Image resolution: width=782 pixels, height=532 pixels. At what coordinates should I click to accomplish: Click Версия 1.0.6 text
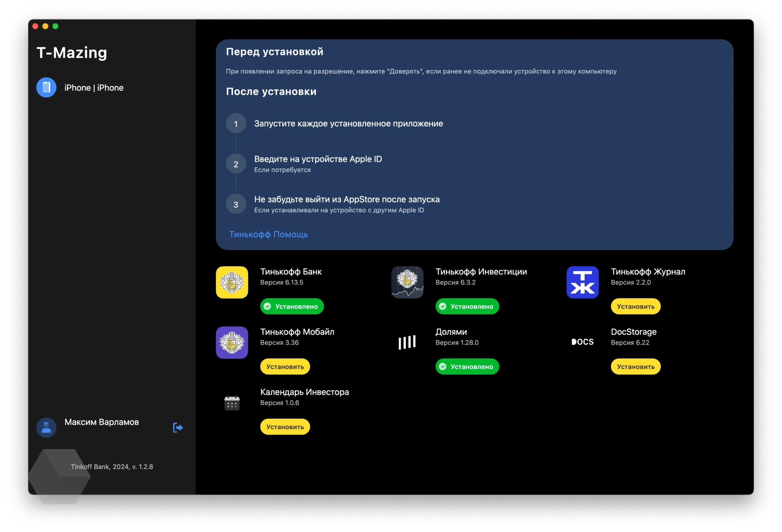[x=280, y=403]
